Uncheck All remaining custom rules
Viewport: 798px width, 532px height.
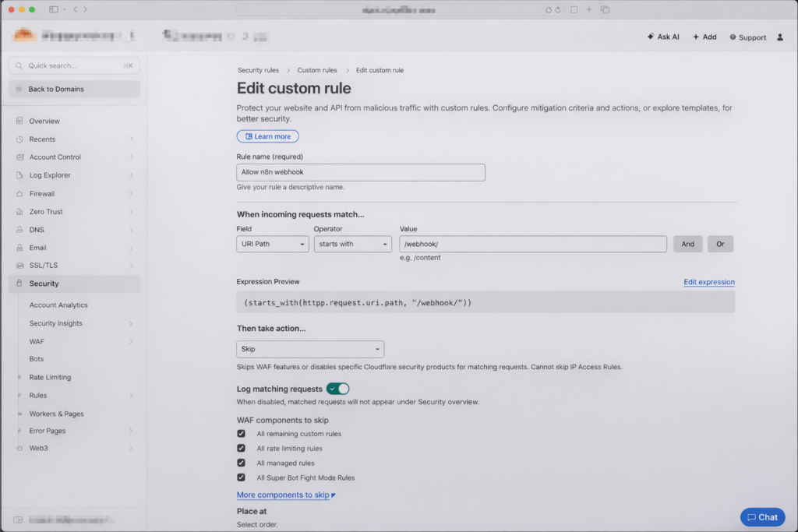[x=242, y=434]
